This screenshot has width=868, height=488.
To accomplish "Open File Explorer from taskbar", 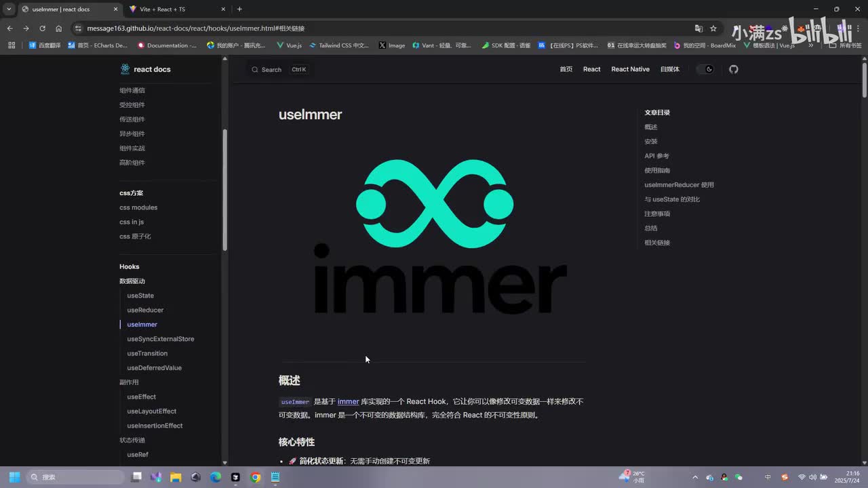I will tap(176, 477).
